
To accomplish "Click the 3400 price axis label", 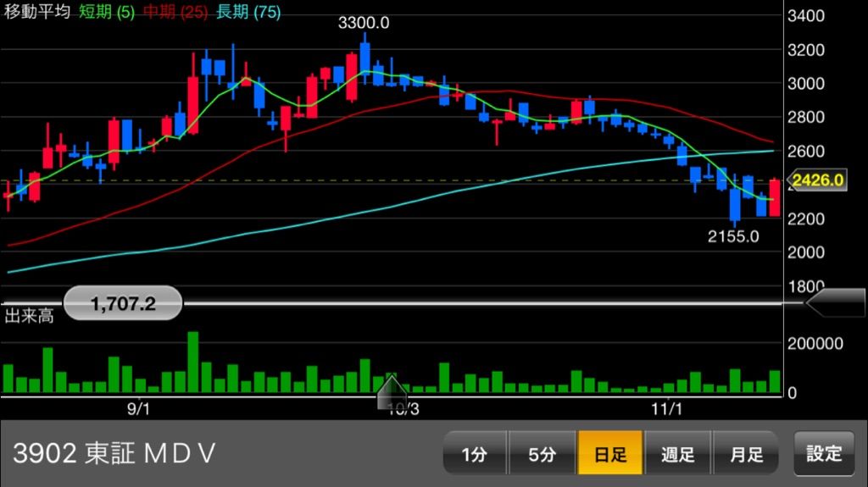I will tap(806, 15).
